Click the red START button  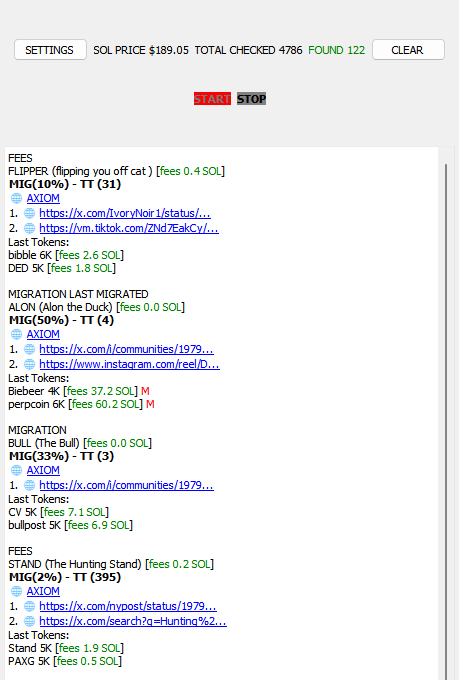tap(212, 99)
